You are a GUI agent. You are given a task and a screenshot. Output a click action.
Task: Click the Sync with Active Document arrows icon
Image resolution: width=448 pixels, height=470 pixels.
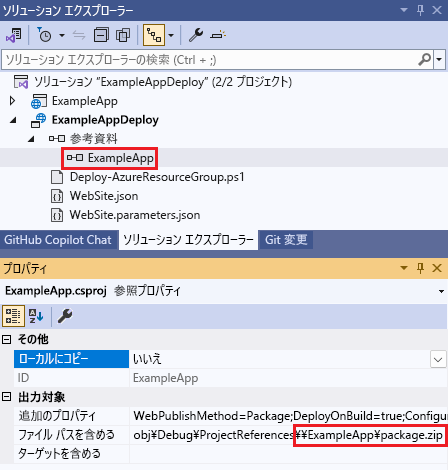pyautogui.click(x=79, y=35)
